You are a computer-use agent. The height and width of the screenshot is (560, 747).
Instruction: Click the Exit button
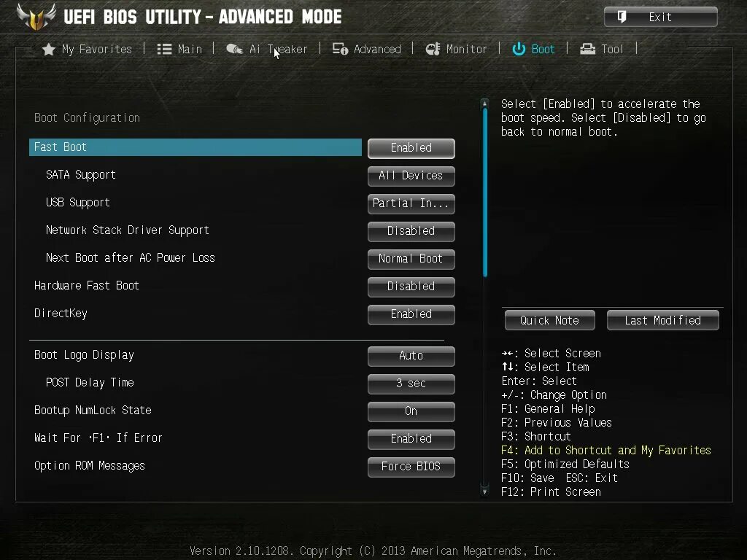pos(661,17)
